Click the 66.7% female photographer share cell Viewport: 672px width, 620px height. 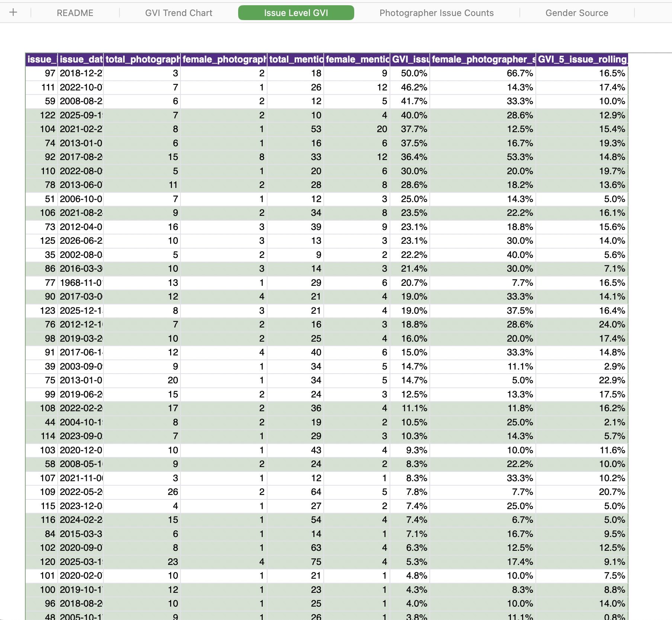483,73
